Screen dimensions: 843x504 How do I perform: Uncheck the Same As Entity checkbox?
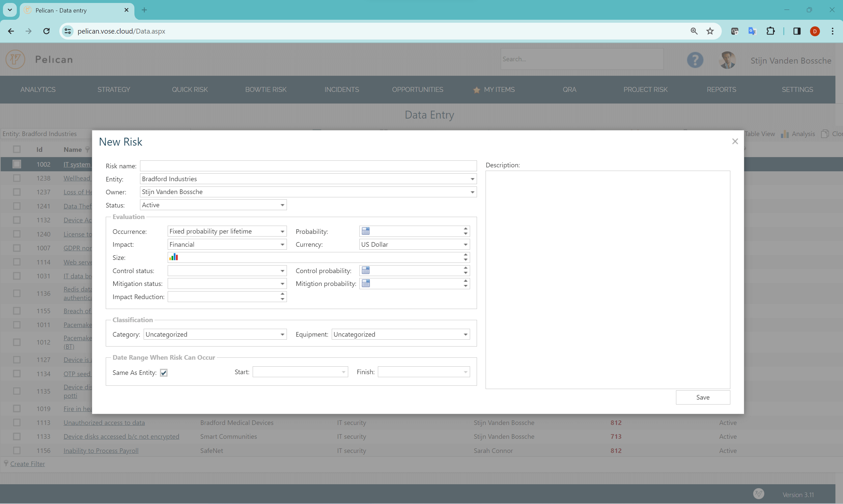pyautogui.click(x=164, y=372)
